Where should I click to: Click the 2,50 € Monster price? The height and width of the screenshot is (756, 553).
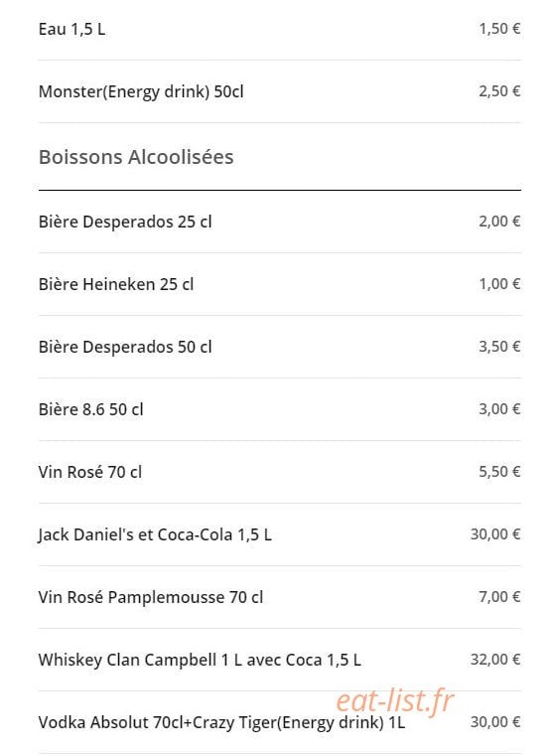point(499,91)
